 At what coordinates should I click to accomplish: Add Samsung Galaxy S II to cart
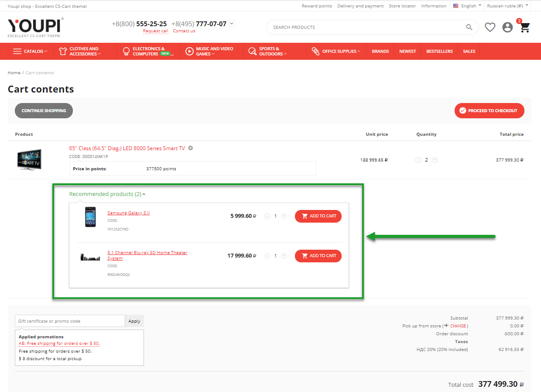318,216
